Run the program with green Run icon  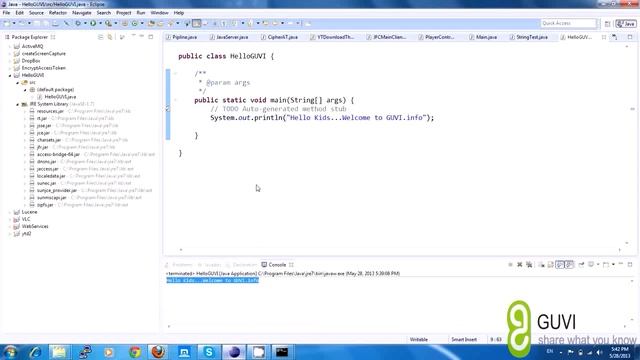click(x=93, y=23)
